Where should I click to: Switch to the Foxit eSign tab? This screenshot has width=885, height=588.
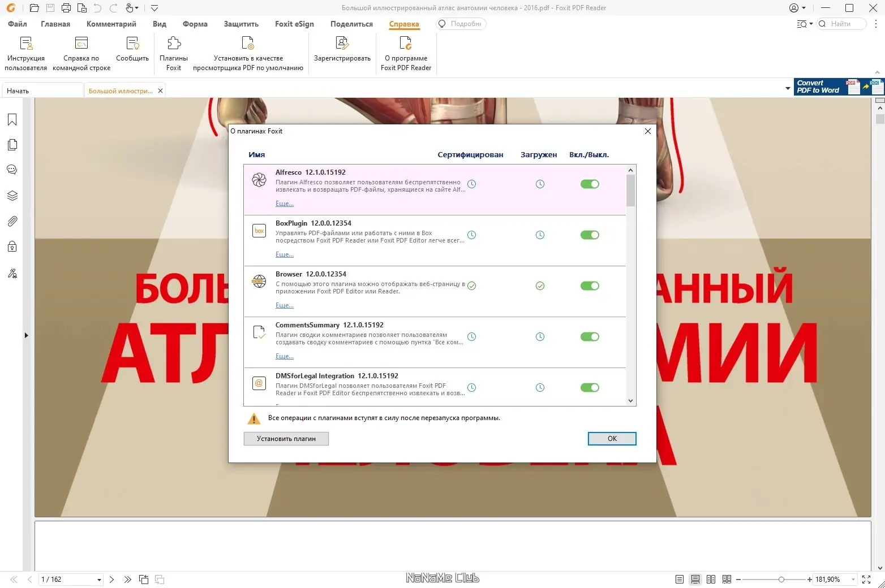(x=294, y=24)
